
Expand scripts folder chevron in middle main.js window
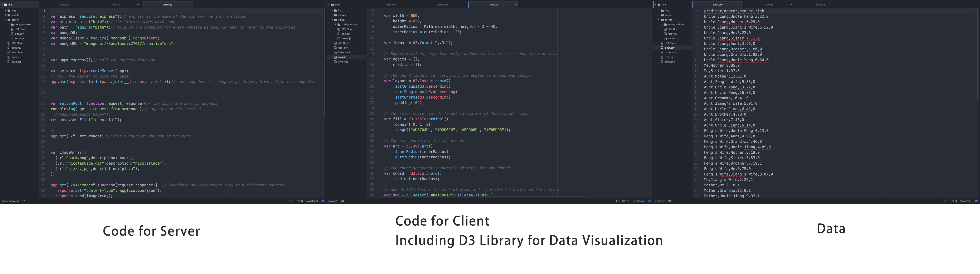(332, 15)
